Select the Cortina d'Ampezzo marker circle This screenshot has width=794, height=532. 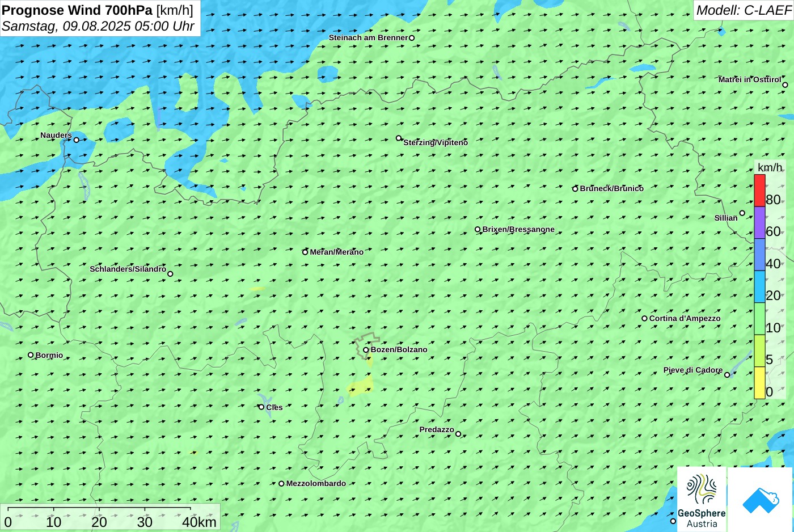coord(644,318)
